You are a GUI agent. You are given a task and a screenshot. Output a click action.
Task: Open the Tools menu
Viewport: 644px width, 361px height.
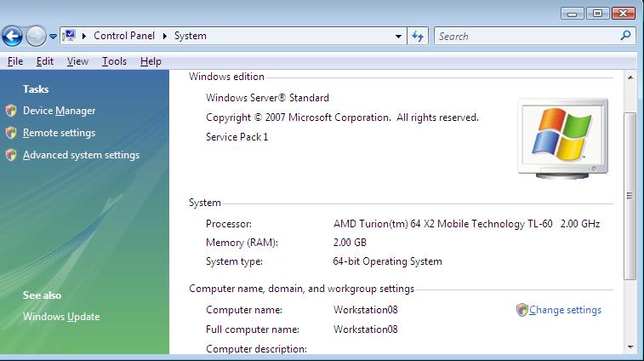pos(114,61)
